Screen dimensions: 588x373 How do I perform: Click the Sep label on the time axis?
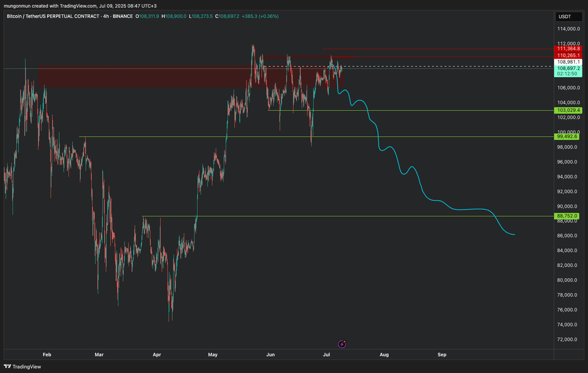tap(442, 353)
